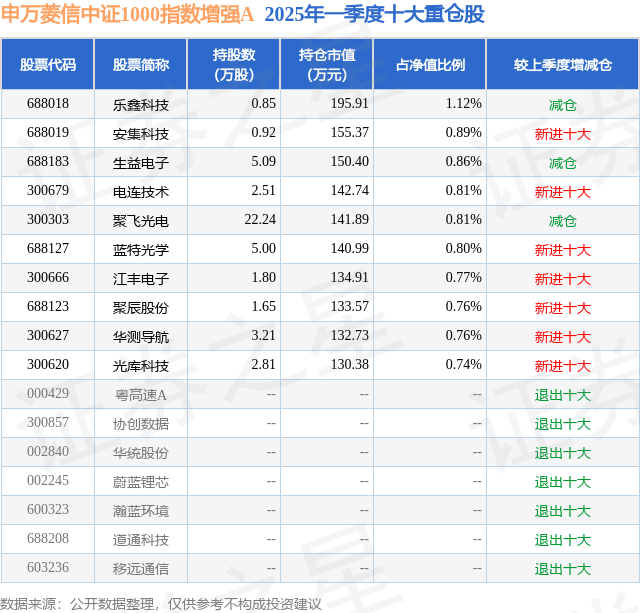Select stock name 华统股份
640x613 pixels.
[141, 453]
